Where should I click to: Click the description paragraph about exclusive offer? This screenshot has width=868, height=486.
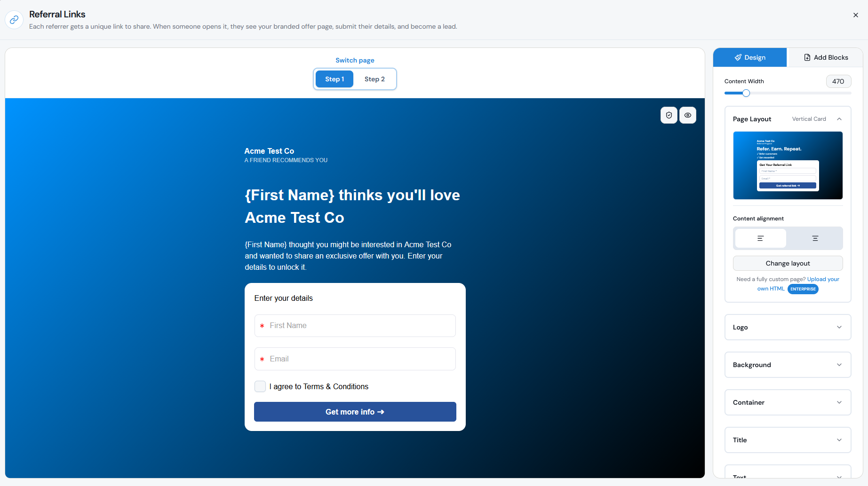pyautogui.click(x=348, y=256)
